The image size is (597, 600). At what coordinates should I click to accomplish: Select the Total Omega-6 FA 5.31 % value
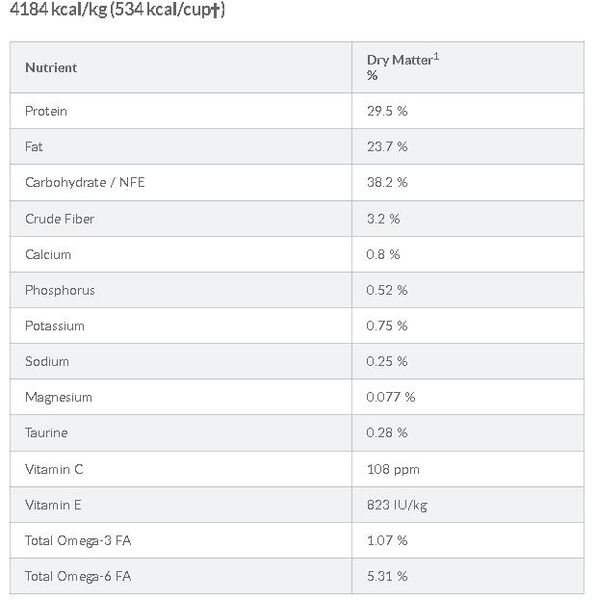tap(387, 576)
